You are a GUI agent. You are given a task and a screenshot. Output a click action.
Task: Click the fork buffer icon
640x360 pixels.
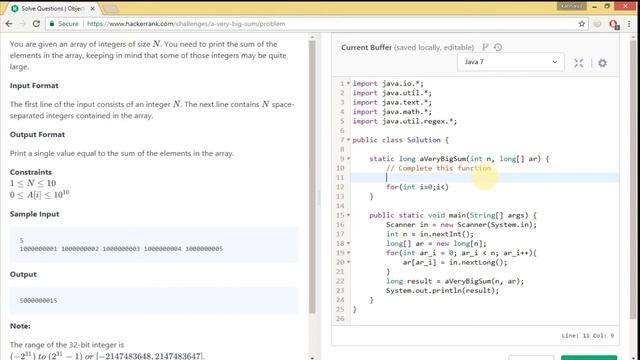click(485, 47)
